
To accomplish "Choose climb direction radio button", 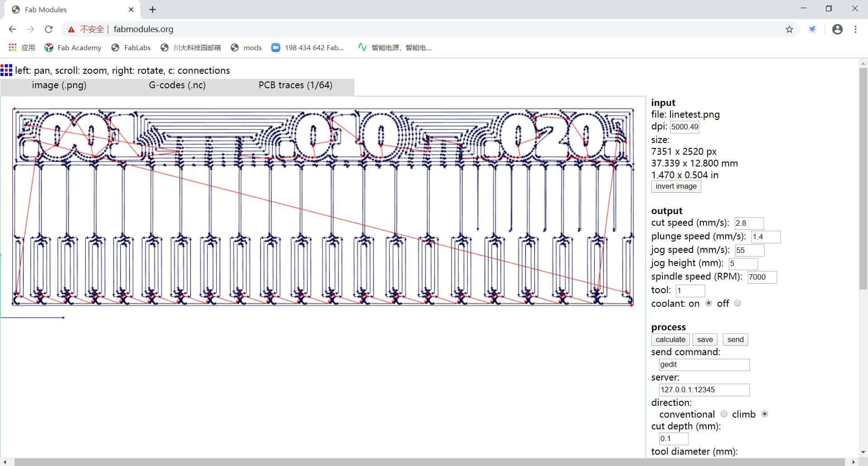I will pos(764,414).
